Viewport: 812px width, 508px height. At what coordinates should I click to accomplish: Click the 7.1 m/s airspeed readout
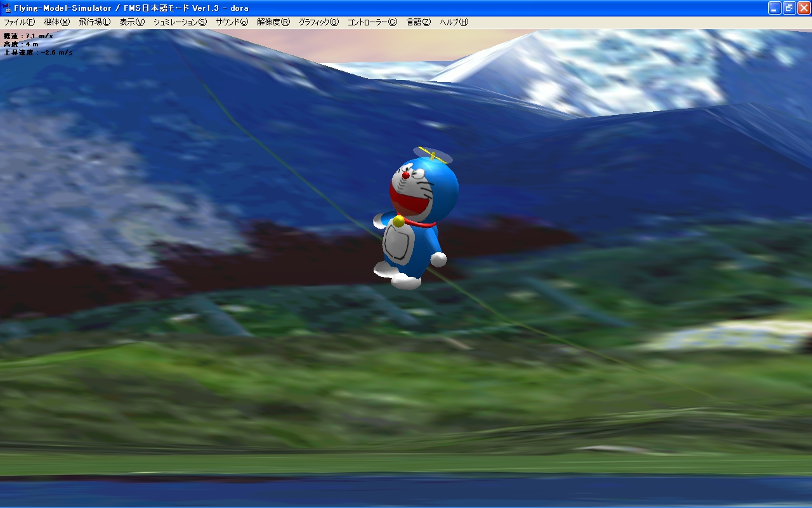(x=29, y=36)
